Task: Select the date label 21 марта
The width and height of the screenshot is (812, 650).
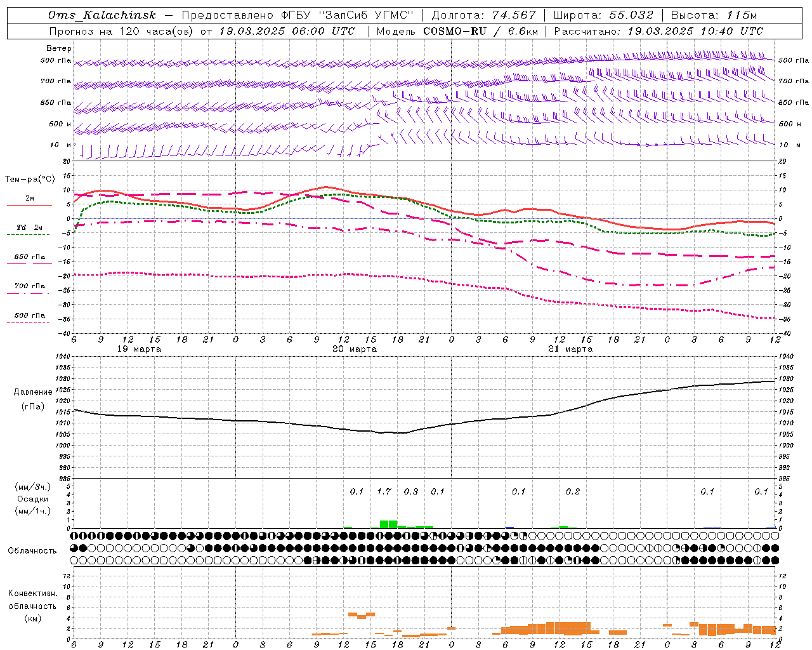Action: [570, 349]
